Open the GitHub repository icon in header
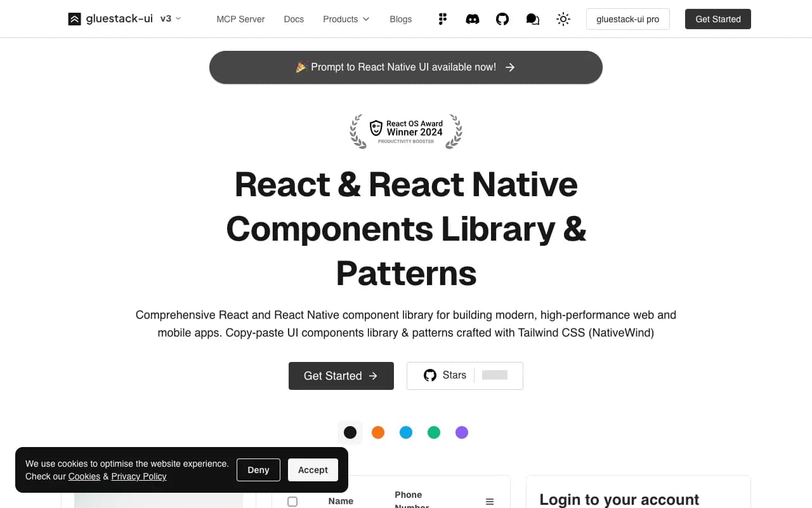 pyautogui.click(x=502, y=19)
